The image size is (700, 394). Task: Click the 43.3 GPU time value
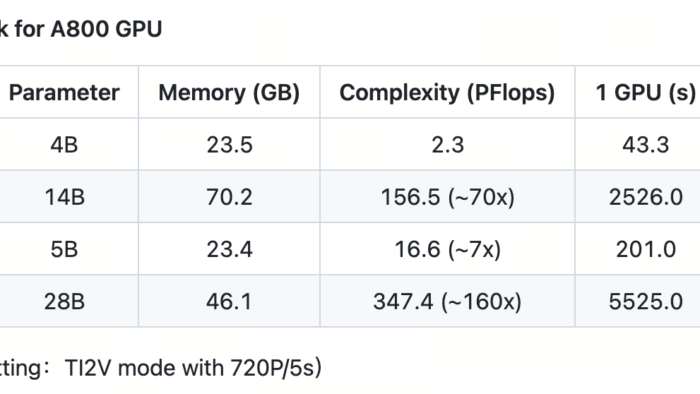646,145
